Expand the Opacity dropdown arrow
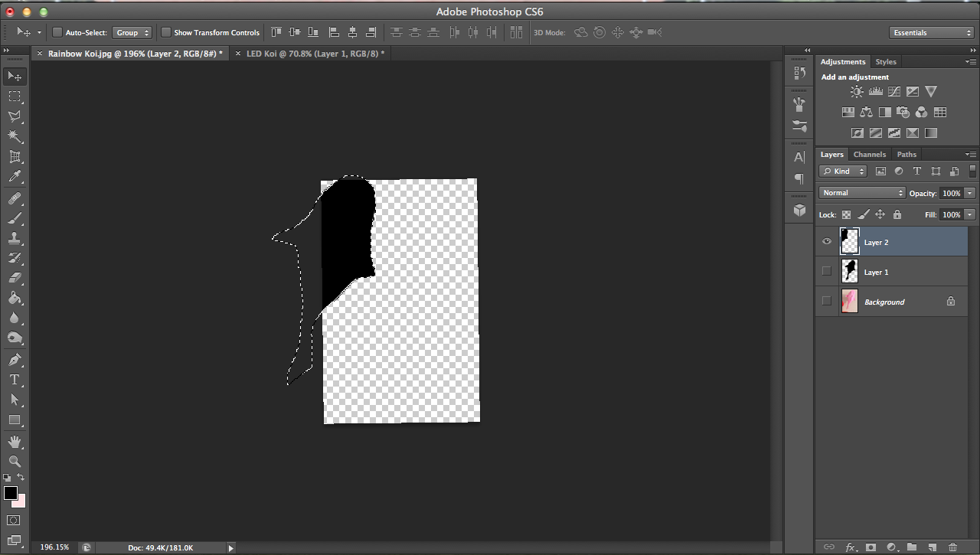Screen dimensions: 980x555 (x=971, y=192)
